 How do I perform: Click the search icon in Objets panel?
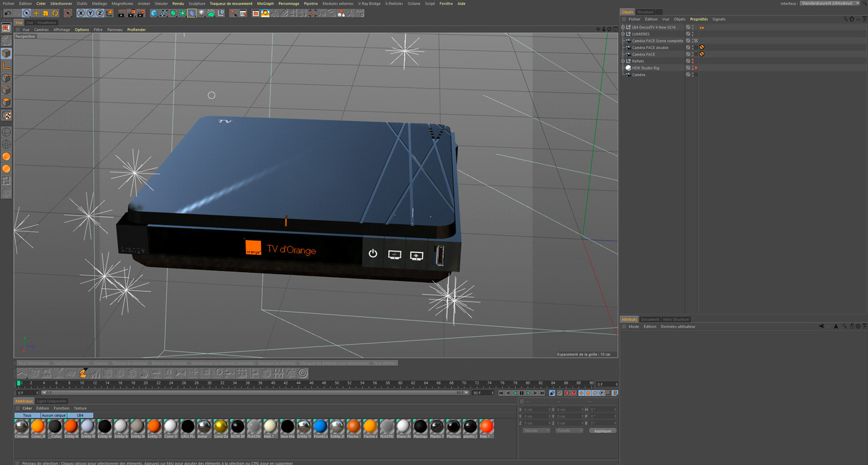pyautogui.click(x=845, y=19)
